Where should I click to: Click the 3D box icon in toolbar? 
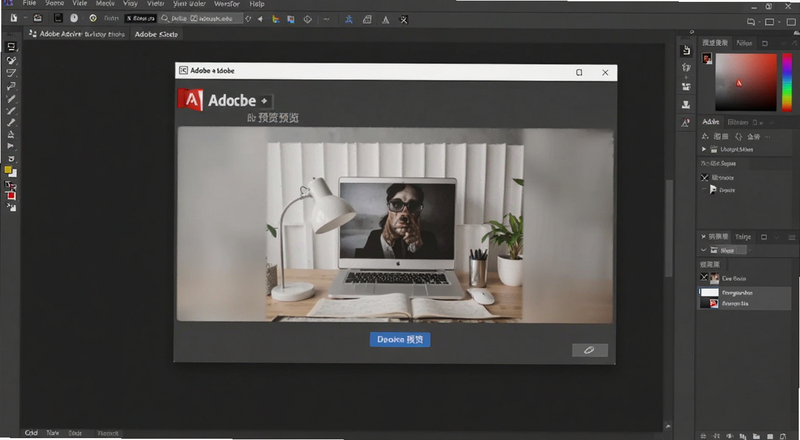pos(367,19)
